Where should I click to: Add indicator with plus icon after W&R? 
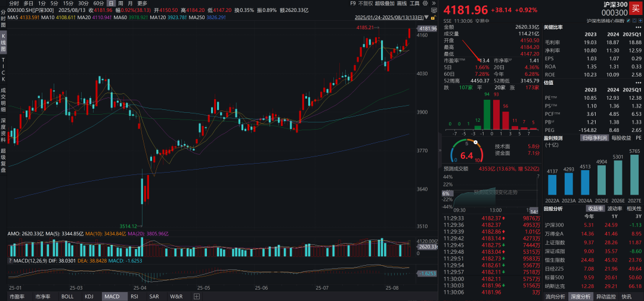pos(197,296)
